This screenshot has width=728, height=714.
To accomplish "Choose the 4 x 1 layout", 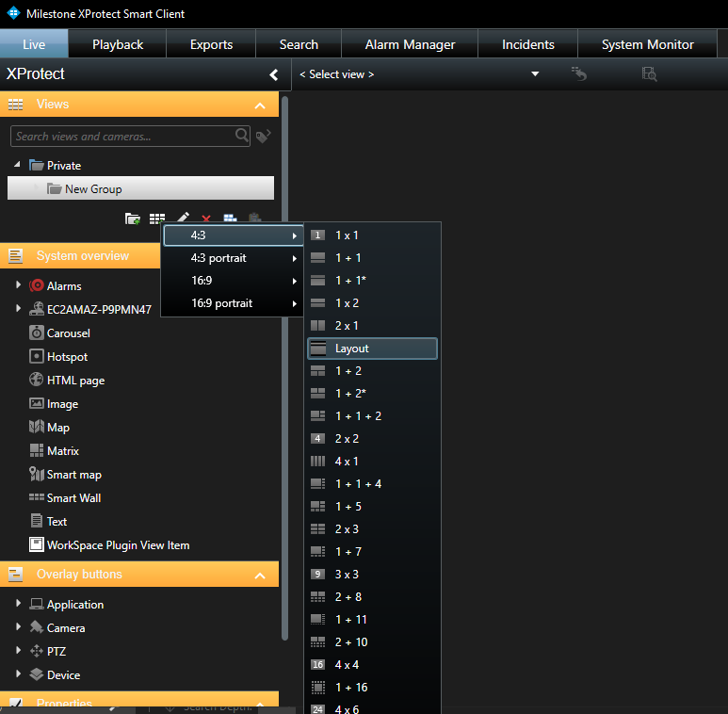I will pyautogui.click(x=372, y=461).
